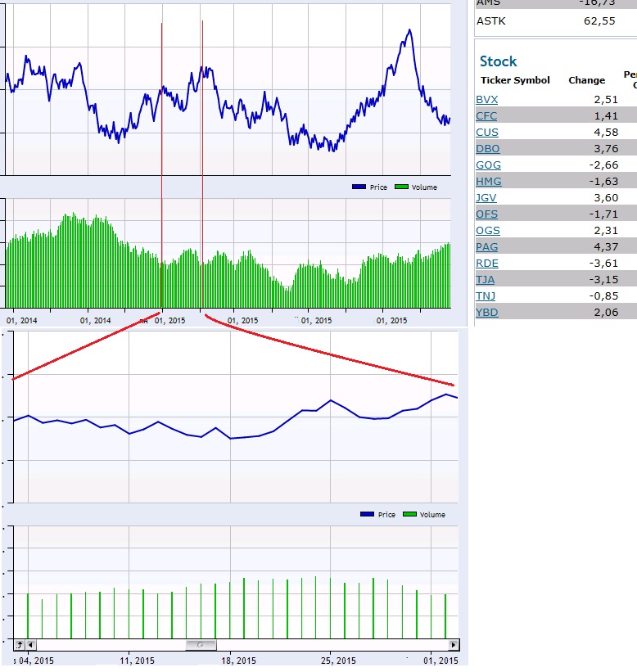Open the PAG ticker link

(x=486, y=247)
